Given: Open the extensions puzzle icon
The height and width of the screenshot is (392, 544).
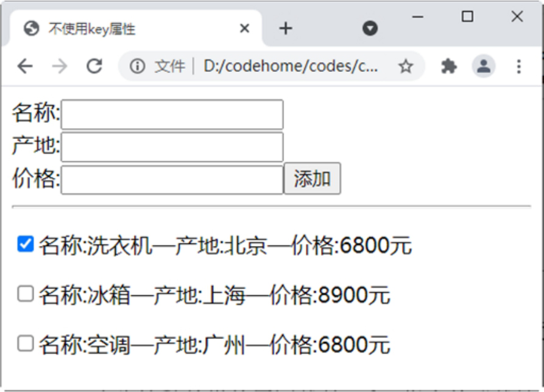Looking at the screenshot, I should pos(448,66).
